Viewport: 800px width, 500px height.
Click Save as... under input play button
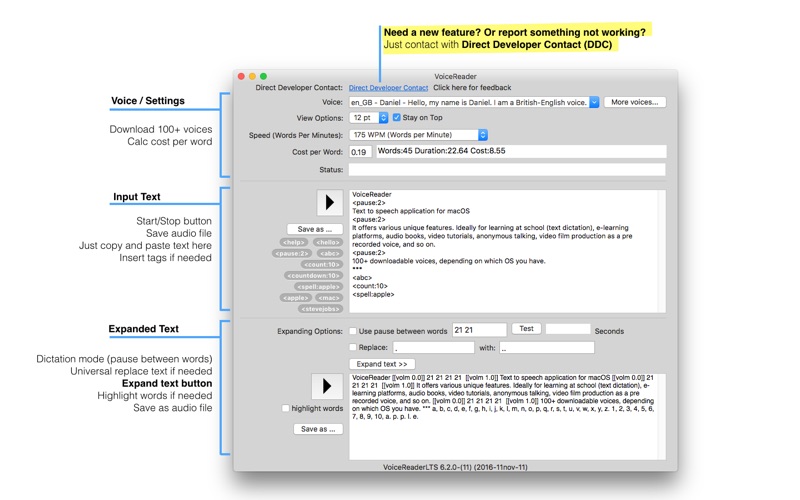(x=314, y=229)
